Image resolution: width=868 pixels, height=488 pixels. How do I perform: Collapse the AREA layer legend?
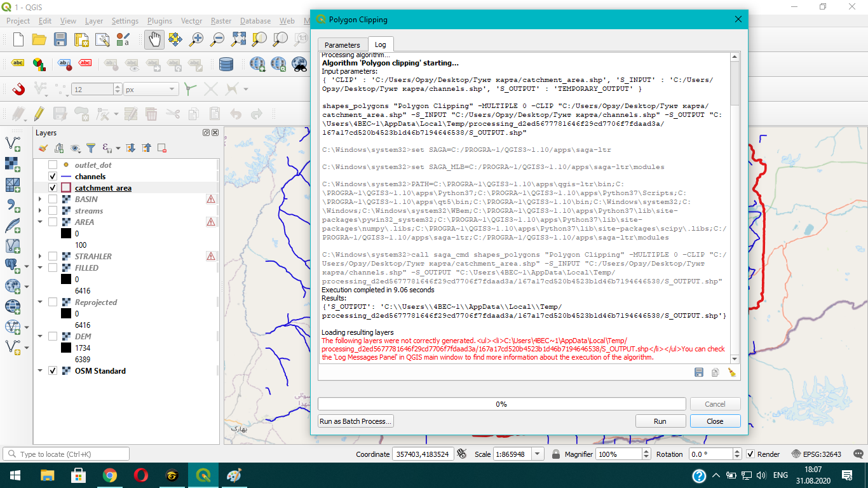(40, 222)
